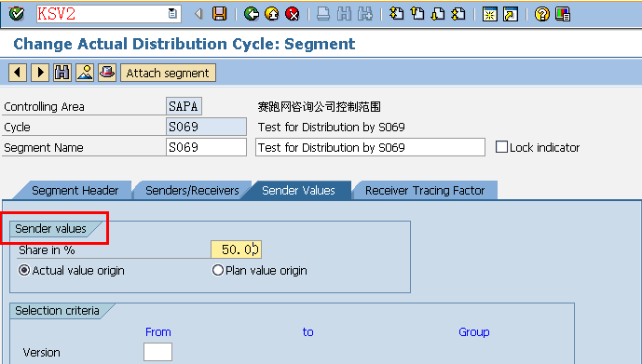Screen dimensions: 642x364
Task: Click the Cycle S069 field
Action: pos(206,127)
